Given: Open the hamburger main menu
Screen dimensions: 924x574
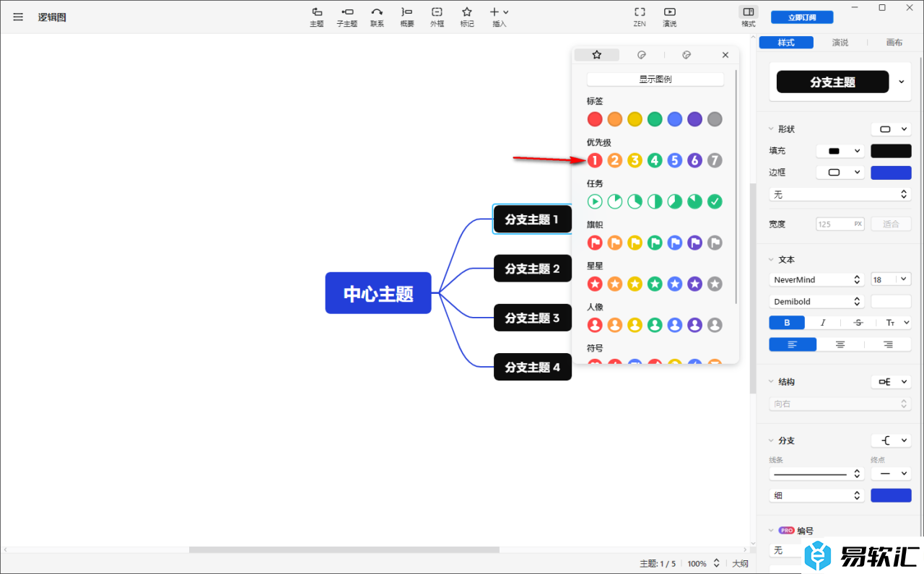Looking at the screenshot, I should 18,17.
